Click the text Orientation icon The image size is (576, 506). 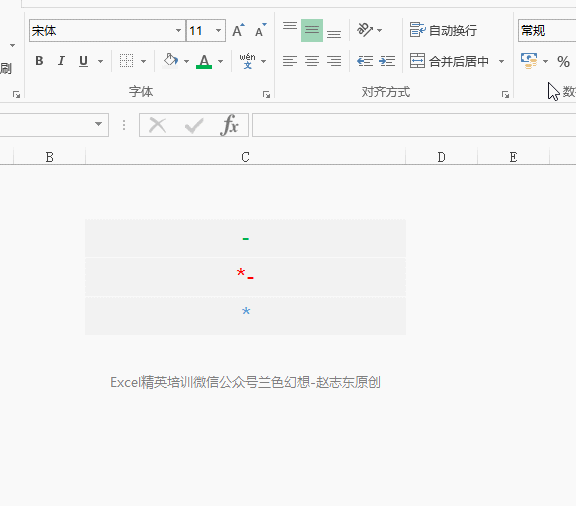tap(365, 30)
